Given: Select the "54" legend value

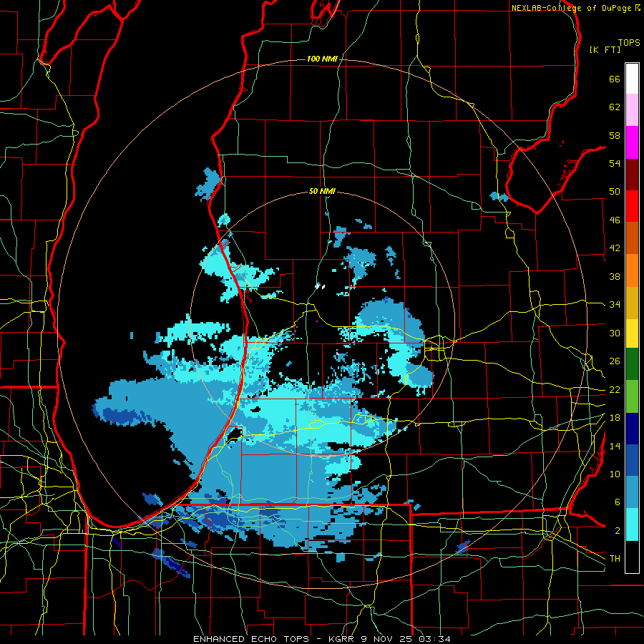Looking at the screenshot, I should (x=615, y=163).
